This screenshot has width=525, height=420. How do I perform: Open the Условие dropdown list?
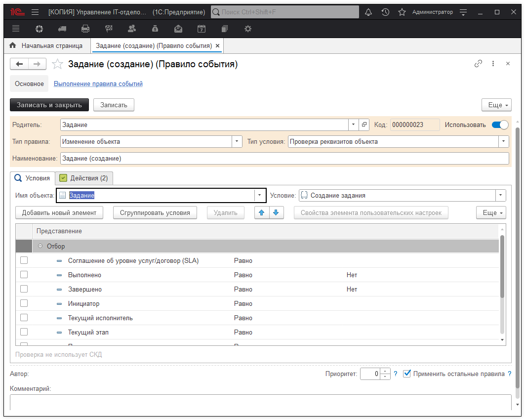tap(501, 195)
